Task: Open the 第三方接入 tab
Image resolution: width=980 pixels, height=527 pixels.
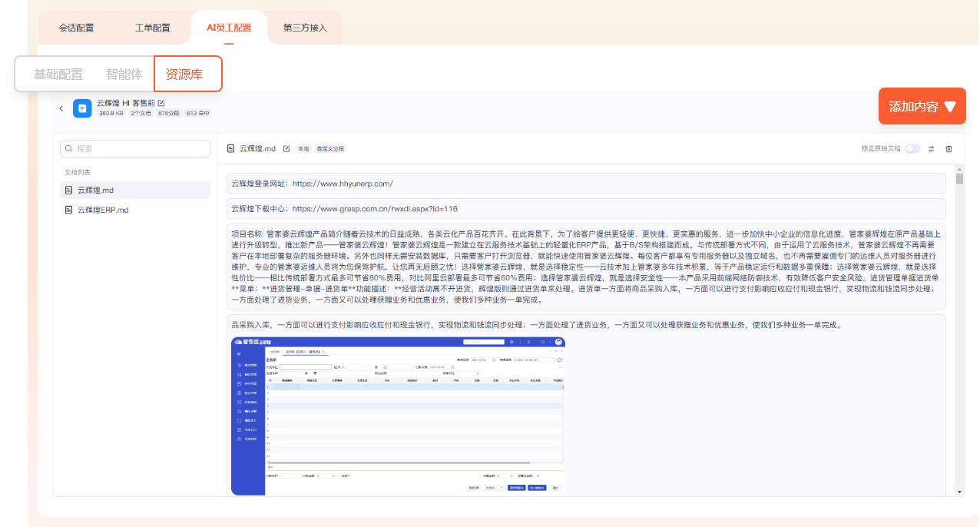Action: [x=305, y=28]
